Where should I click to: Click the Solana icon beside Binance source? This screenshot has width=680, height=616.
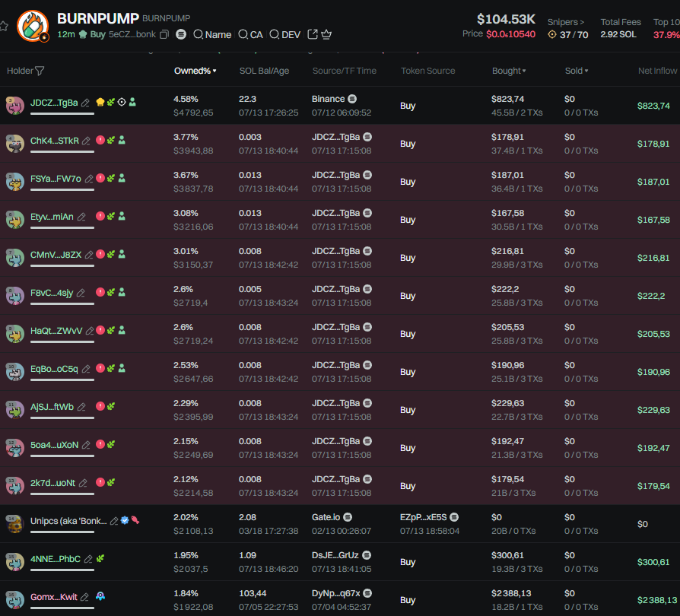pos(352,99)
